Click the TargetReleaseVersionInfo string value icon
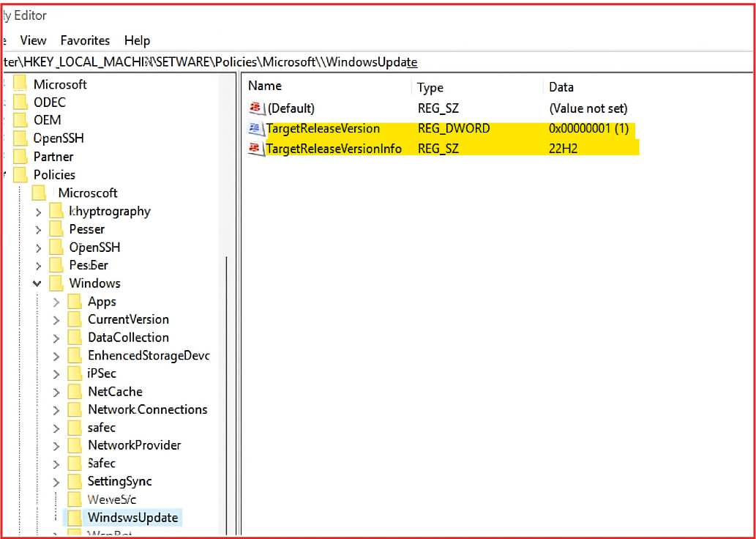 coord(255,149)
